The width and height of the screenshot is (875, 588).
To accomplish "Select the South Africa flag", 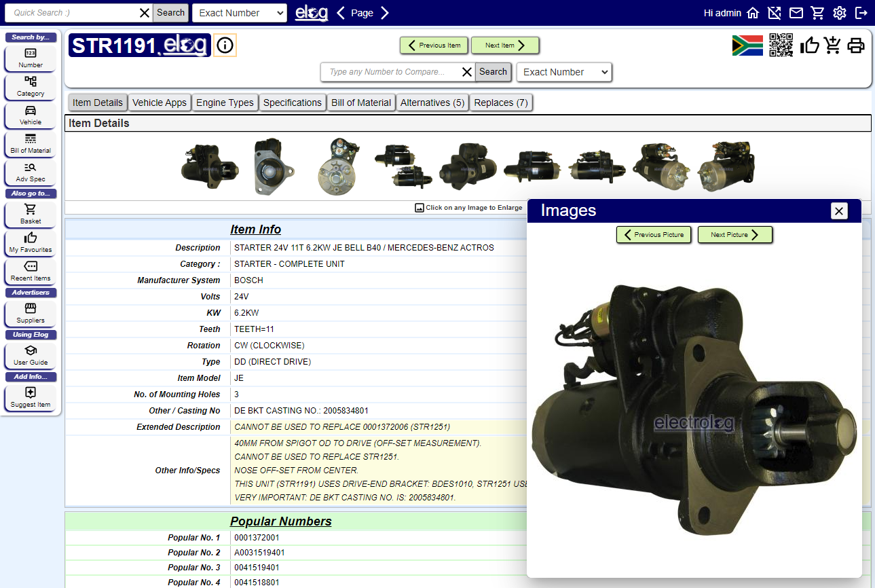I will 747,45.
